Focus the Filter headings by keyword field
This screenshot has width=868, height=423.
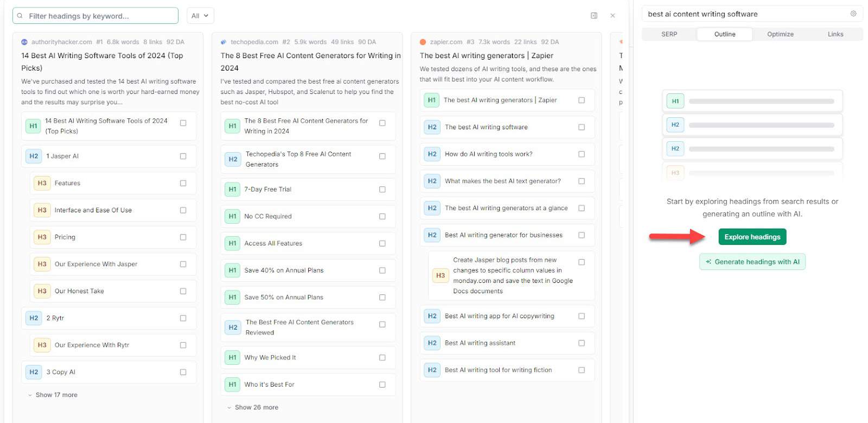click(95, 16)
